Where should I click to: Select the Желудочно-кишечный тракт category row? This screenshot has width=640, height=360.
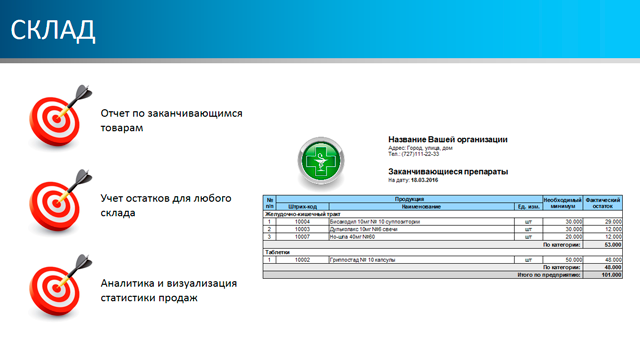tap(442, 214)
